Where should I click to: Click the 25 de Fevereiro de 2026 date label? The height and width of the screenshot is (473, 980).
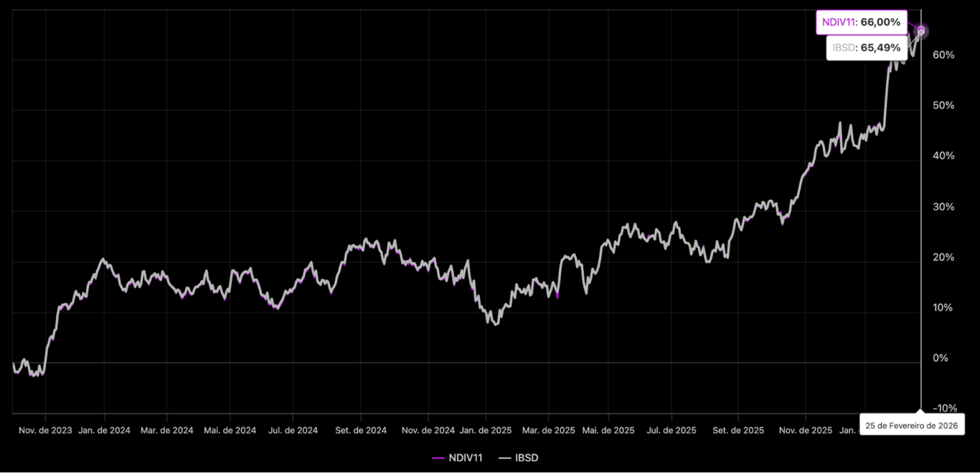pos(911,425)
